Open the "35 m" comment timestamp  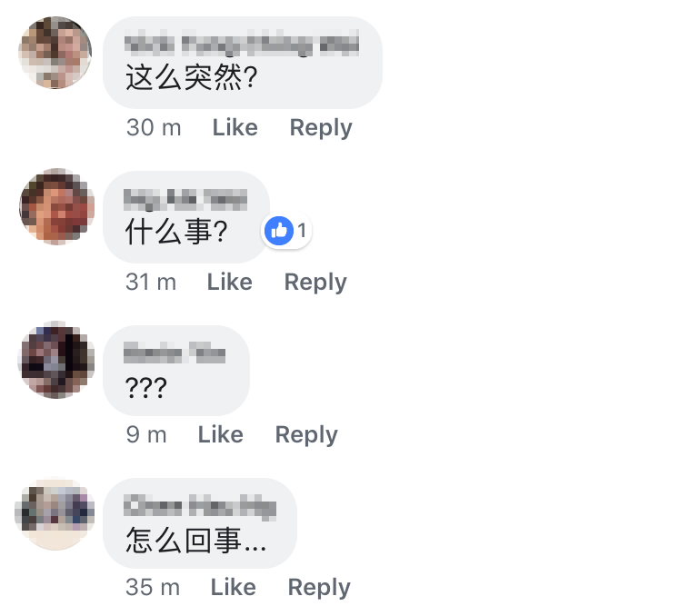[x=153, y=587]
